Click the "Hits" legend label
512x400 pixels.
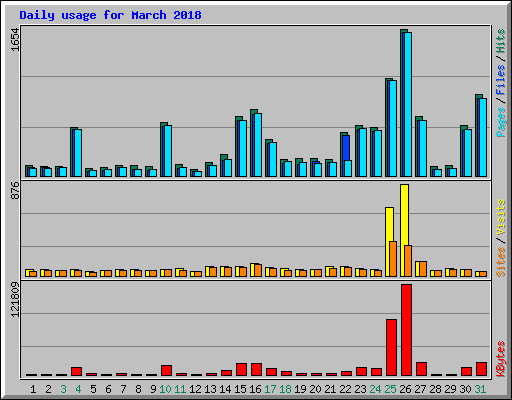tap(501, 41)
